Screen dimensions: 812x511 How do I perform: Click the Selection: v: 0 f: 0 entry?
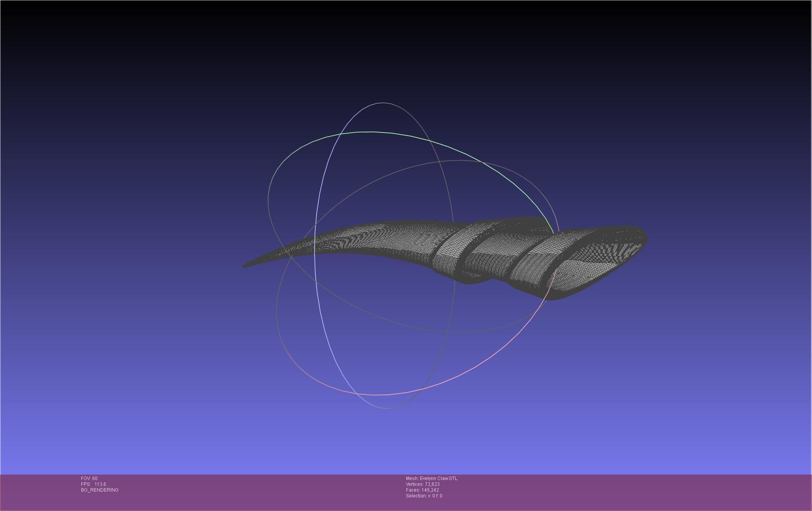(424, 496)
